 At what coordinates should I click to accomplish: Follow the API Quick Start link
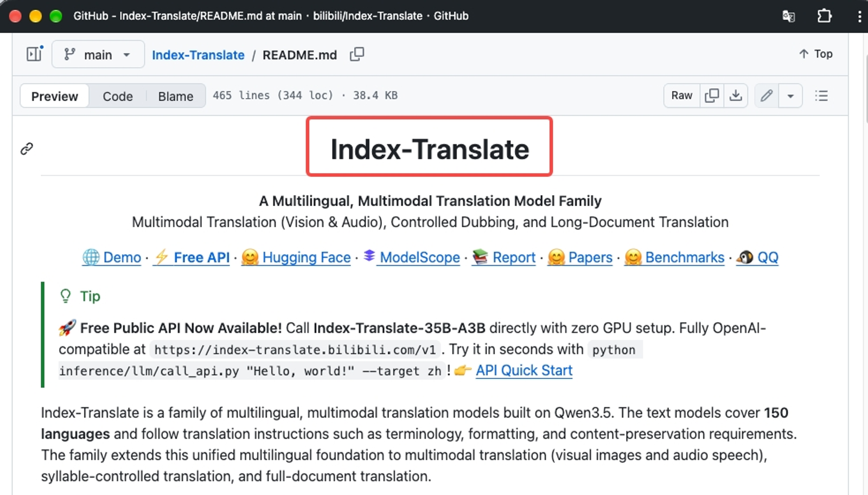coord(524,370)
